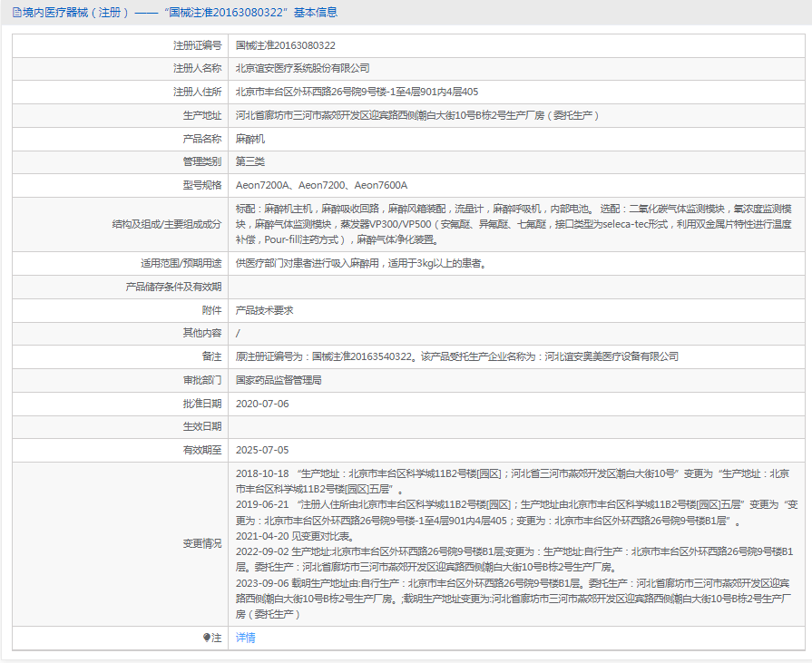Select approval date 2020-07-06
The image size is (812, 663).
point(262,404)
